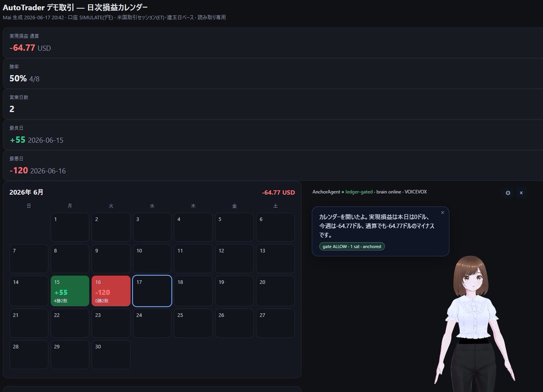Click the Mai avatar character

pyautogui.click(x=475, y=324)
